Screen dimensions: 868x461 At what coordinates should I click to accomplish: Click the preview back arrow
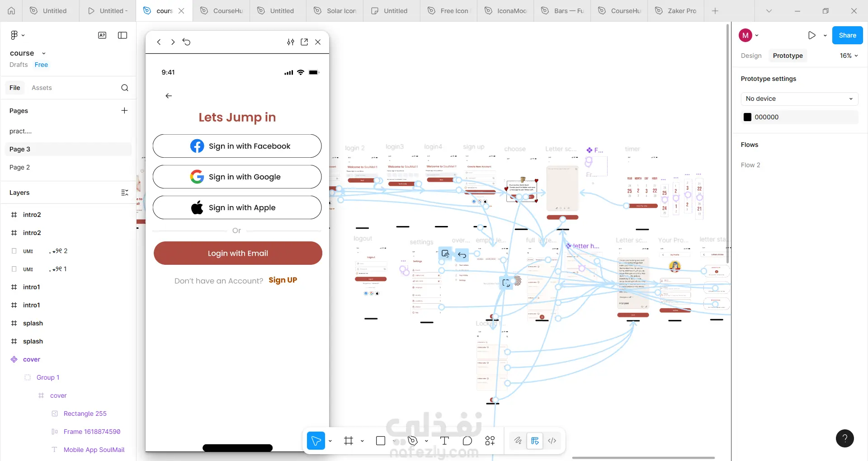(x=159, y=42)
